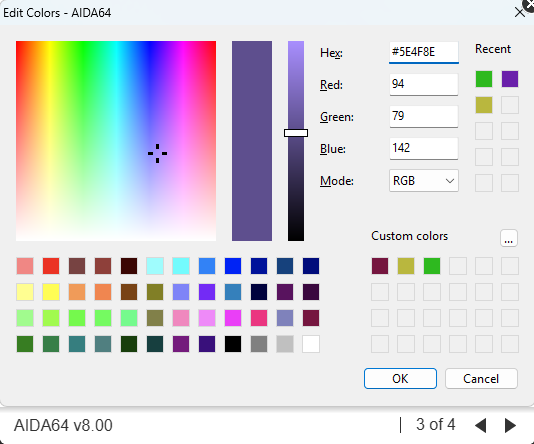Pick the black basic color swatch
The image size is (534, 444).
coord(233,344)
